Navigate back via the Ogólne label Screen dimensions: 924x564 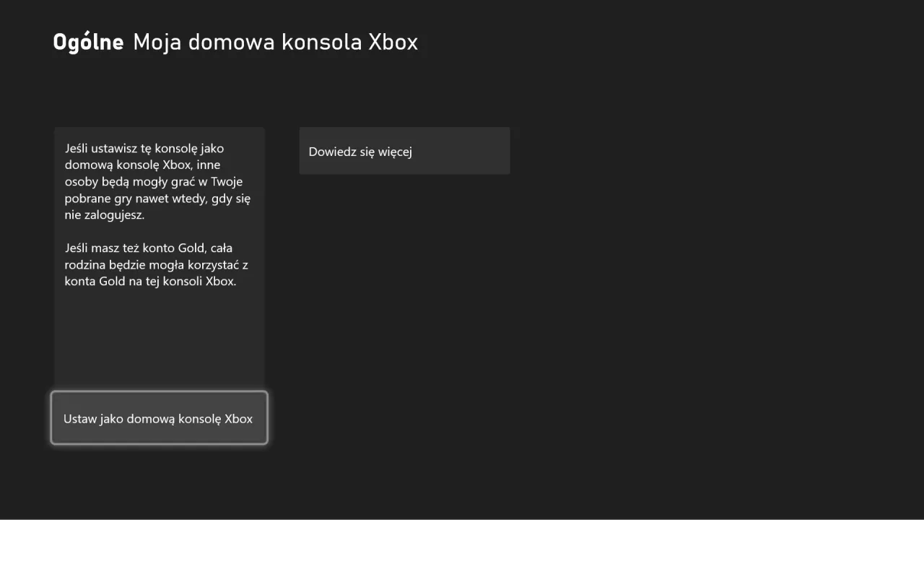[x=87, y=42]
